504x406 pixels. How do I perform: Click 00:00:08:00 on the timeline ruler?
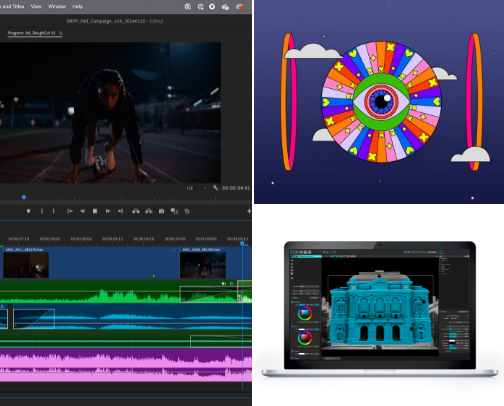pyautogui.click(x=50, y=239)
